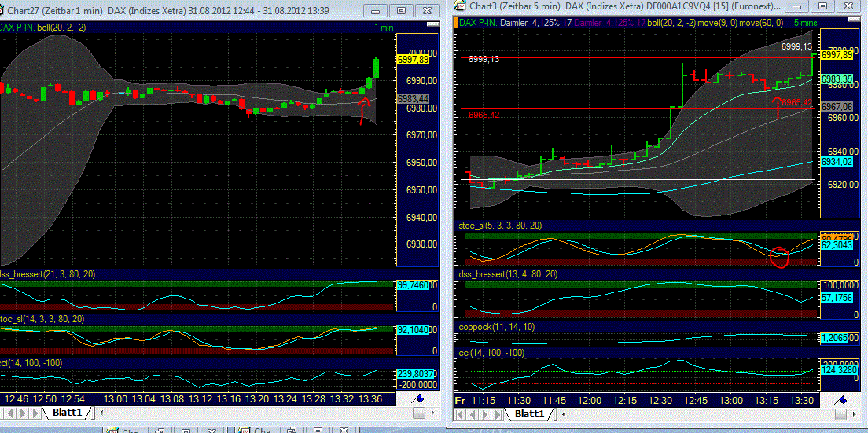868x433 pixels.
Task: Click the 57,1756 dss_bressert value in Chart3
Action: [x=836, y=298]
